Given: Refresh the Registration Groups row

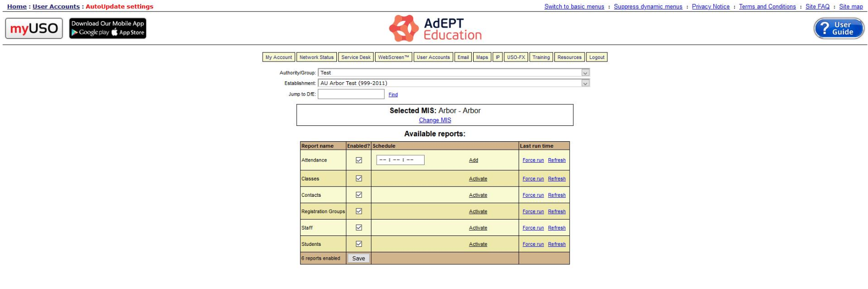Looking at the screenshot, I should point(557,212).
